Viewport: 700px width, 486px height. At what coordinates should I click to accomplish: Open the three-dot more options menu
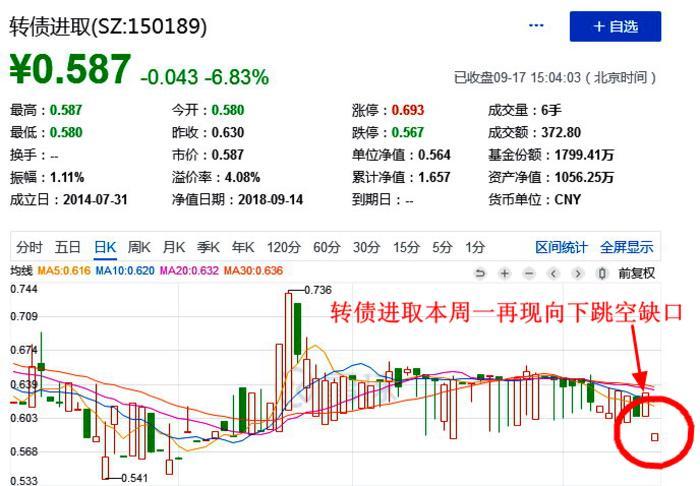click(536, 26)
